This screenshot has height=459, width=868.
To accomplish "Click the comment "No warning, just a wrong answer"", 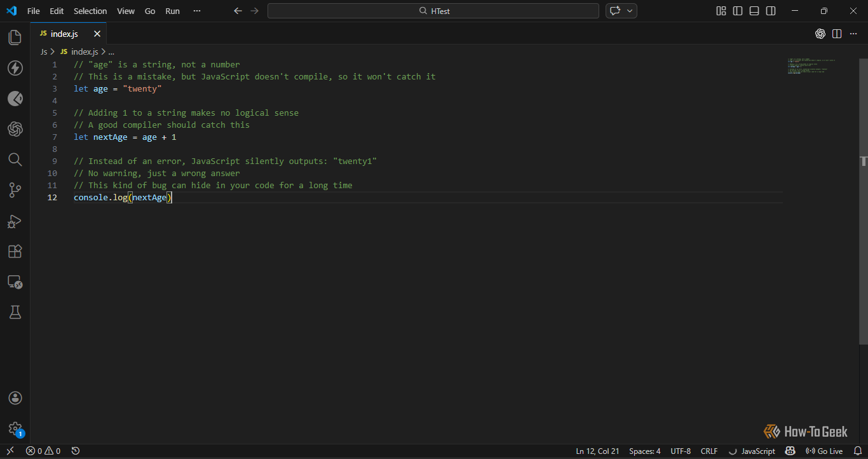I will [x=157, y=173].
